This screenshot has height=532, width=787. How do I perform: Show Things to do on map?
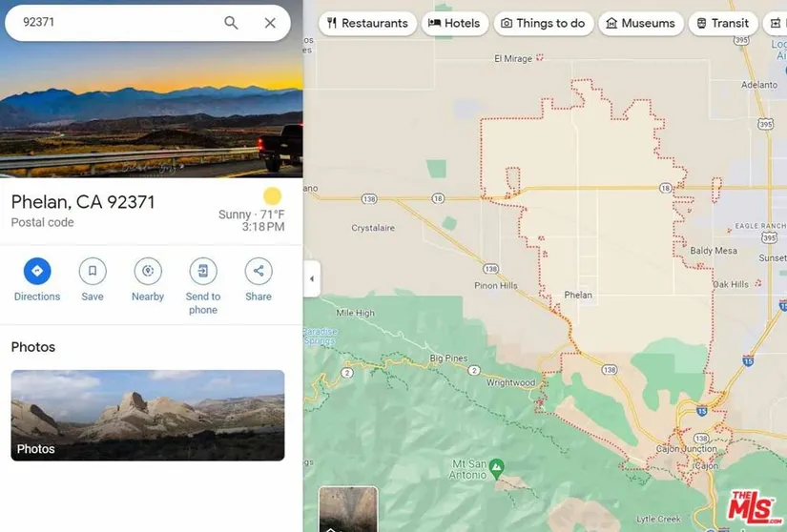pyautogui.click(x=544, y=23)
